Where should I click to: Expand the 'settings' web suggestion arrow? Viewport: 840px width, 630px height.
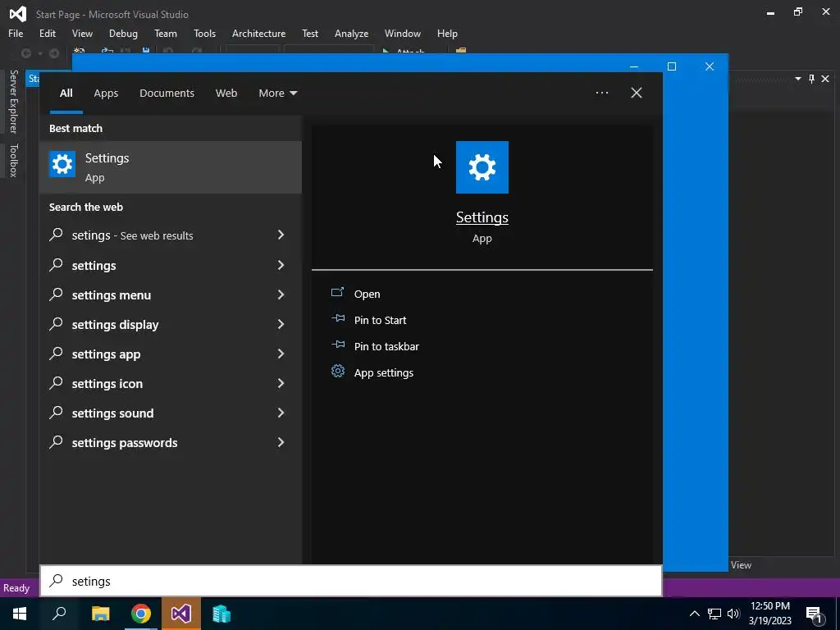tap(281, 265)
